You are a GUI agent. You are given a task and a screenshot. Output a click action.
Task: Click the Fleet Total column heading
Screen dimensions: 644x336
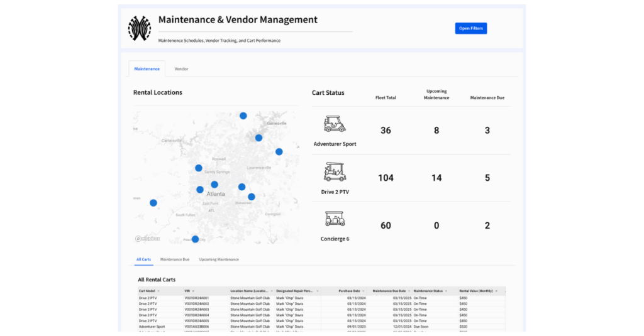pyautogui.click(x=386, y=97)
